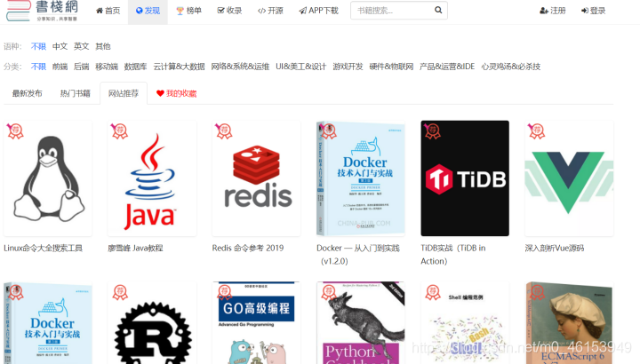Open the APP下载 download nav item
Image resolution: width=640 pixels, height=364 pixels.
tap(318, 11)
